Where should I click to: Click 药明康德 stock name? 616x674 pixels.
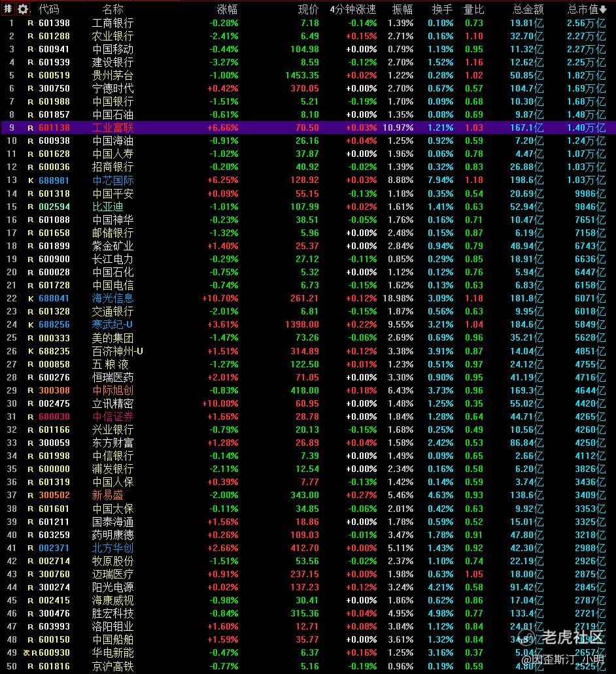tap(112, 535)
